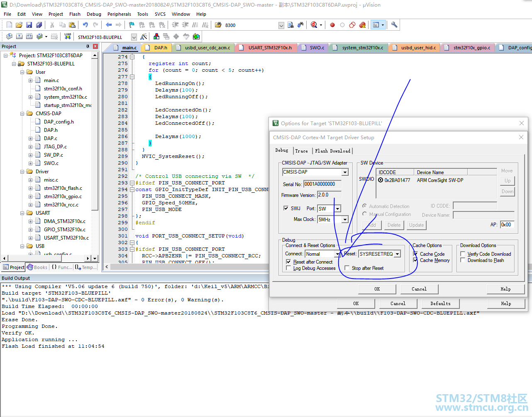
Task: Click Defaults in Options for Target dialog
Action: coord(440,303)
